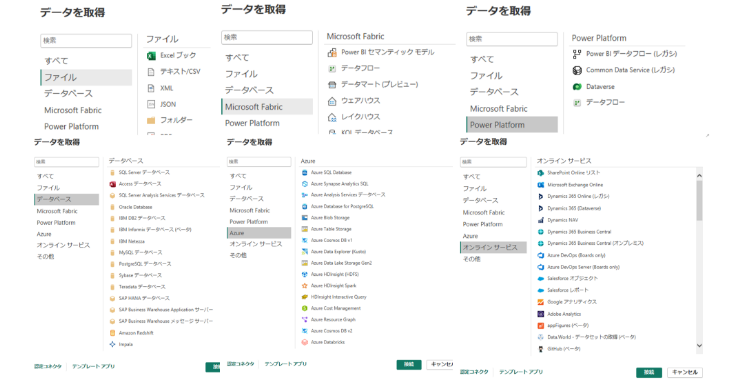
Task: Click キャンセル button in オンライン サービス dialog
Action: point(684,372)
